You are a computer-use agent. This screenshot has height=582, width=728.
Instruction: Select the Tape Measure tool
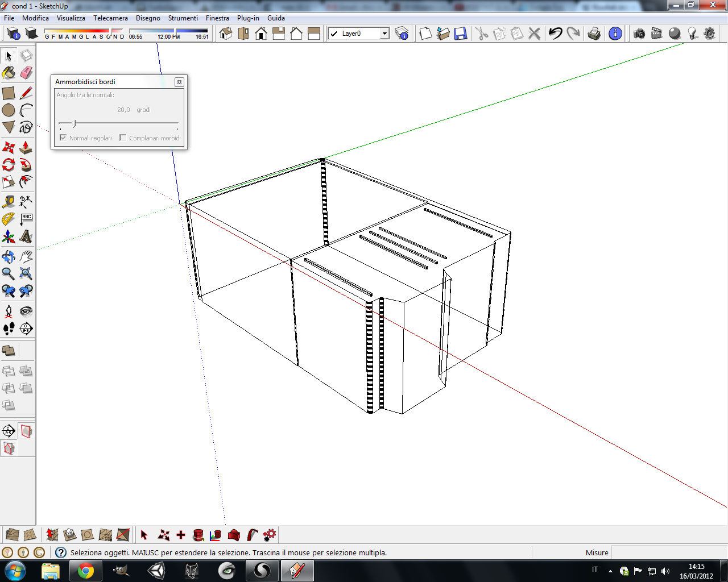click(x=9, y=201)
